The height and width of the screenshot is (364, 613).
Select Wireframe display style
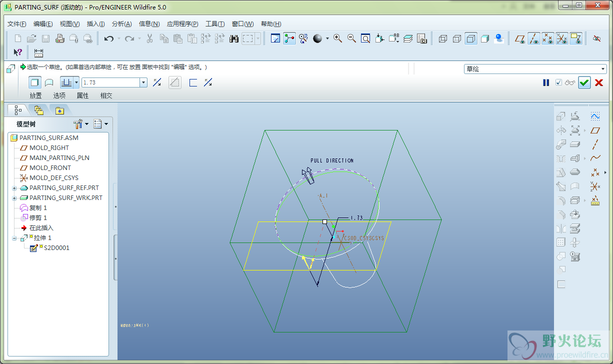[x=442, y=38]
